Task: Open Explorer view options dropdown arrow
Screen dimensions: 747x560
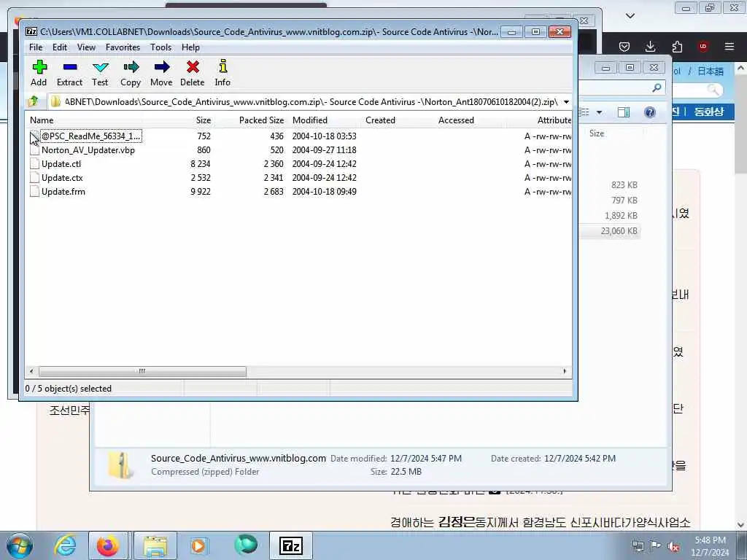Action: click(x=600, y=112)
